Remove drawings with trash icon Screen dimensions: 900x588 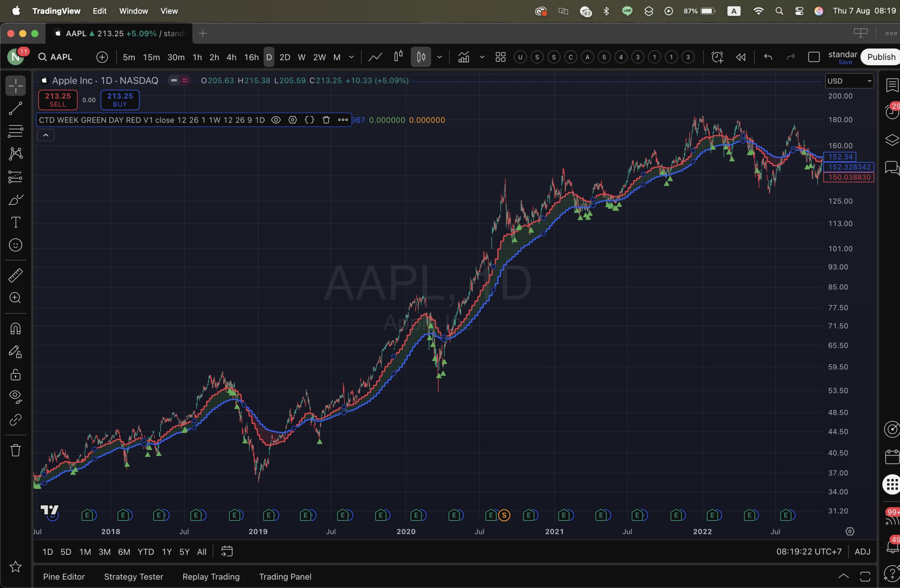click(x=15, y=450)
